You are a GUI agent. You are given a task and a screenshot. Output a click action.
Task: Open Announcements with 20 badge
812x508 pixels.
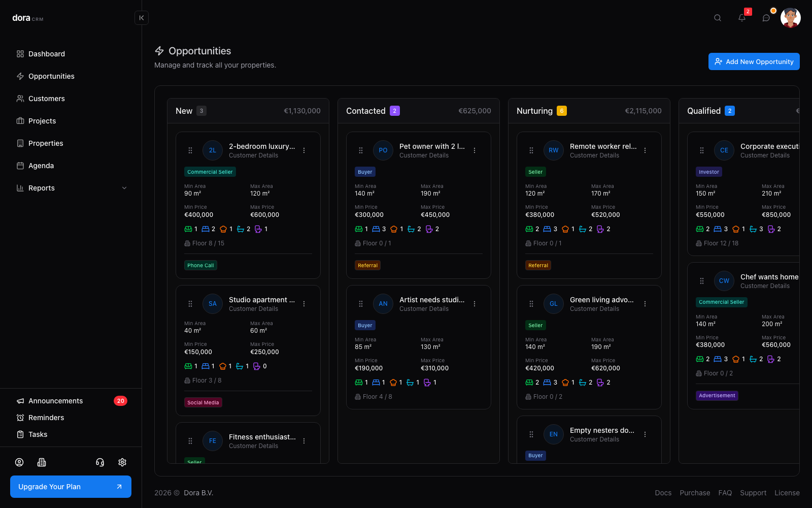click(71, 401)
